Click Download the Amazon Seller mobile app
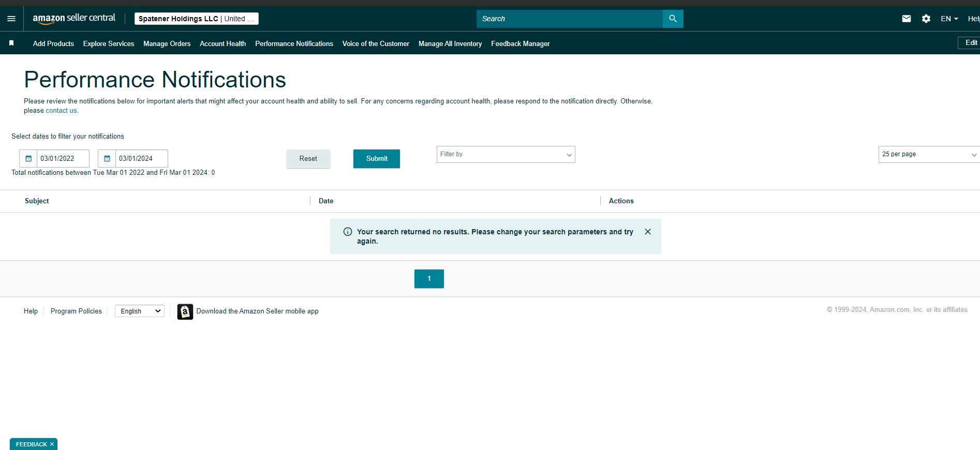Image resolution: width=980 pixels, height=450 pixels. point(257,311)
